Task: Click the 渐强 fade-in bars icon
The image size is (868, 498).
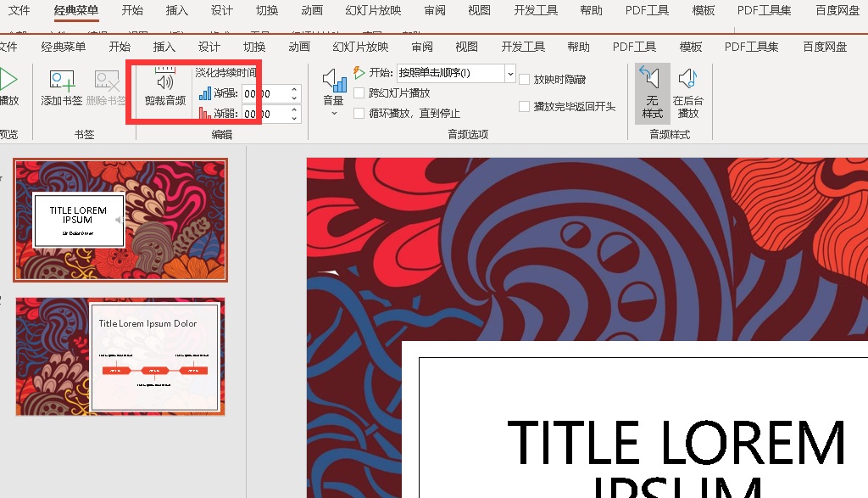Action: pyautogui.click(x=205, y=93)
